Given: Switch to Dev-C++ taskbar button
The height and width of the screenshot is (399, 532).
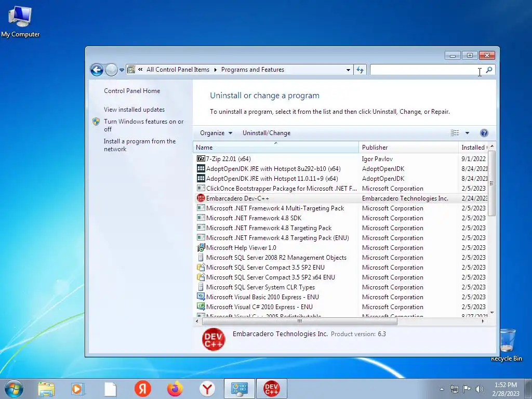Looking at the screenshot, I should [271, 389].
